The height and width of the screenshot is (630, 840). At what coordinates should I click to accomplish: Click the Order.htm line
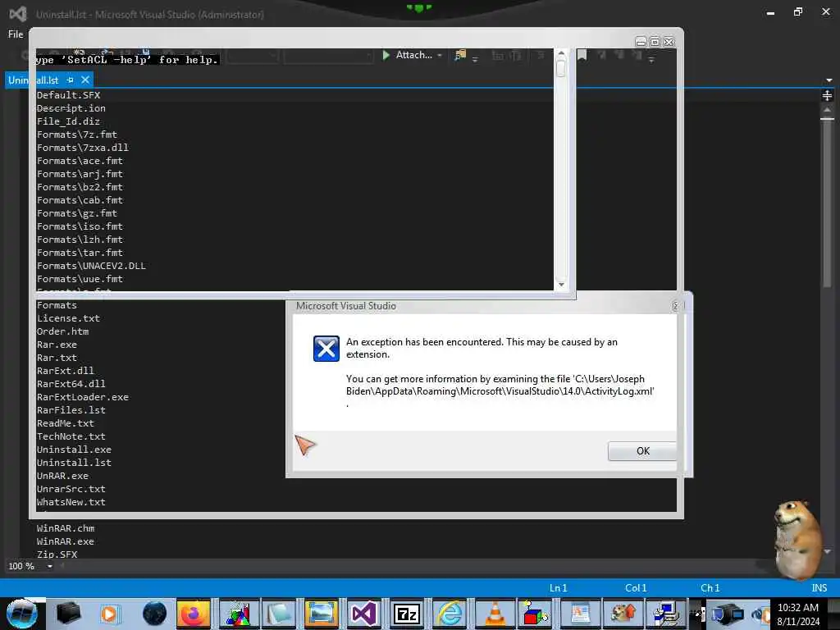point(62,331)
